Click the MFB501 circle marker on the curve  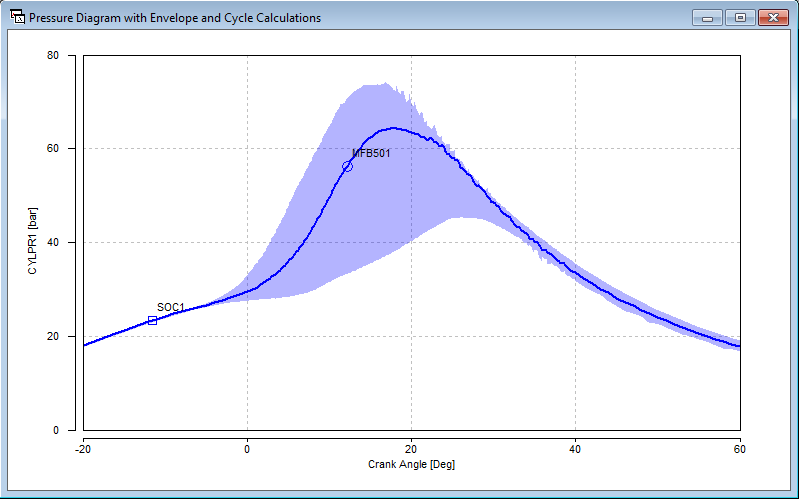(347, 166)
